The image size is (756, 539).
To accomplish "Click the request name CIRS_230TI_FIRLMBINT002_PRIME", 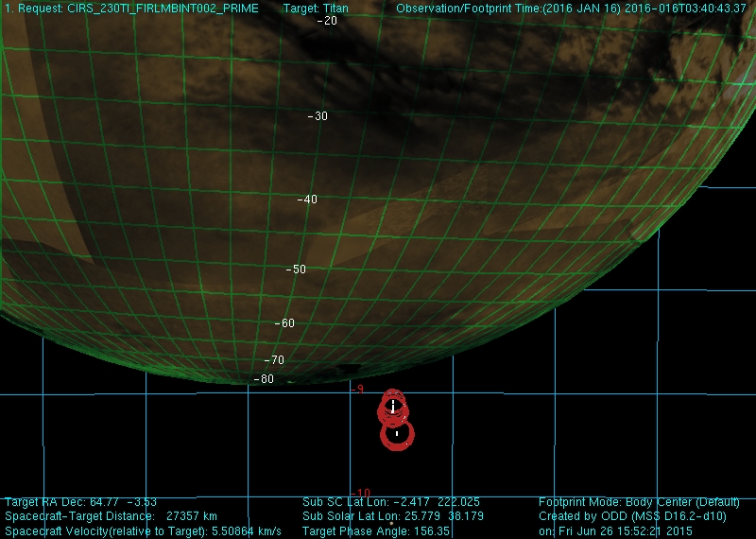I will 163,9.
